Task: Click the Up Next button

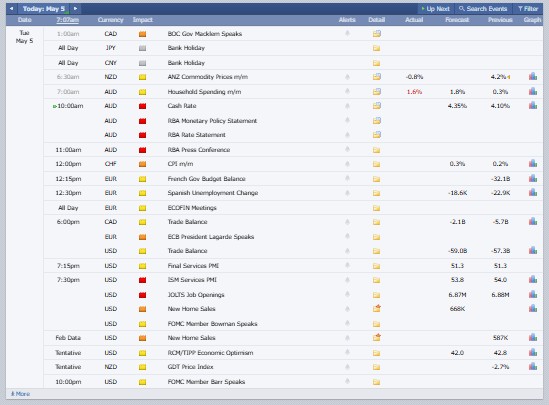Action: point(435,9)
